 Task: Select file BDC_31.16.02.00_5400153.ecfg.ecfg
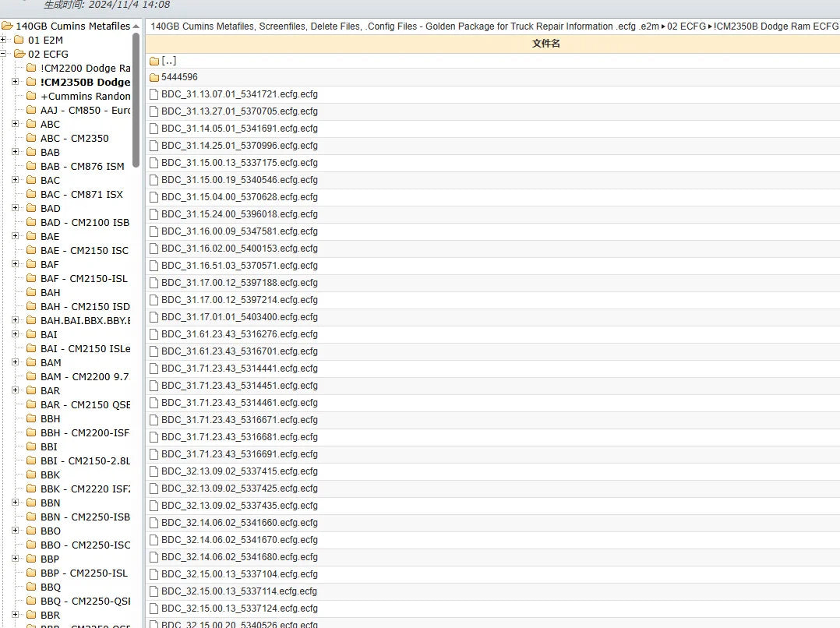coord(239,249)
